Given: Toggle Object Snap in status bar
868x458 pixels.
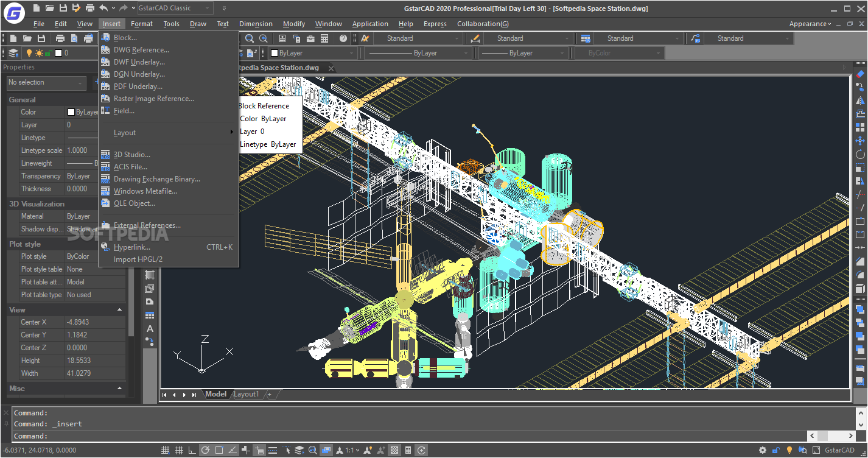Looking at the screenshot, I should coord(219,450).
